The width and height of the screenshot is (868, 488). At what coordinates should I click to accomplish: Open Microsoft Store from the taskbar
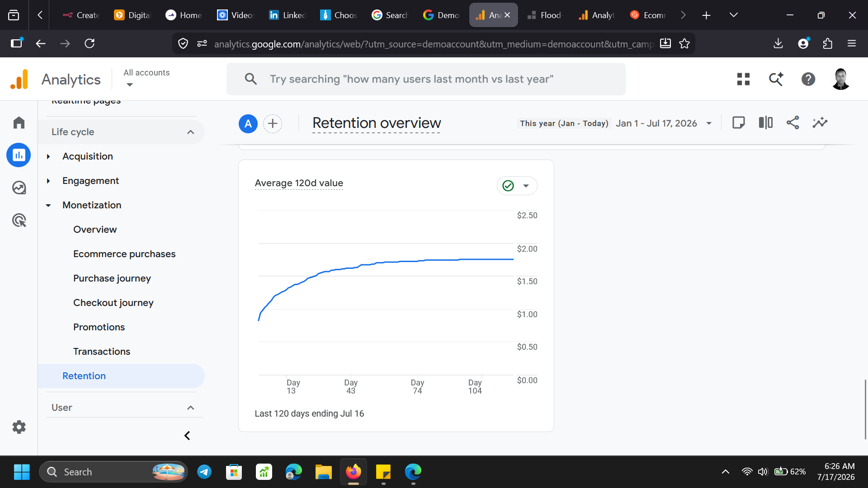coord(234,472)
